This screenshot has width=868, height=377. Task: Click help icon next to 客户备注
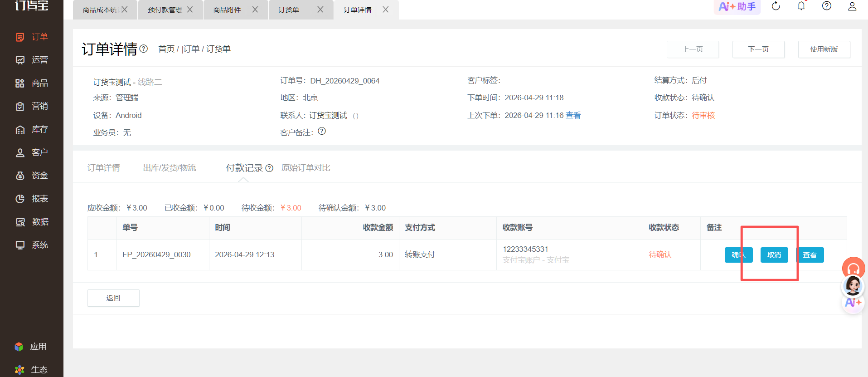coord(322,131)
